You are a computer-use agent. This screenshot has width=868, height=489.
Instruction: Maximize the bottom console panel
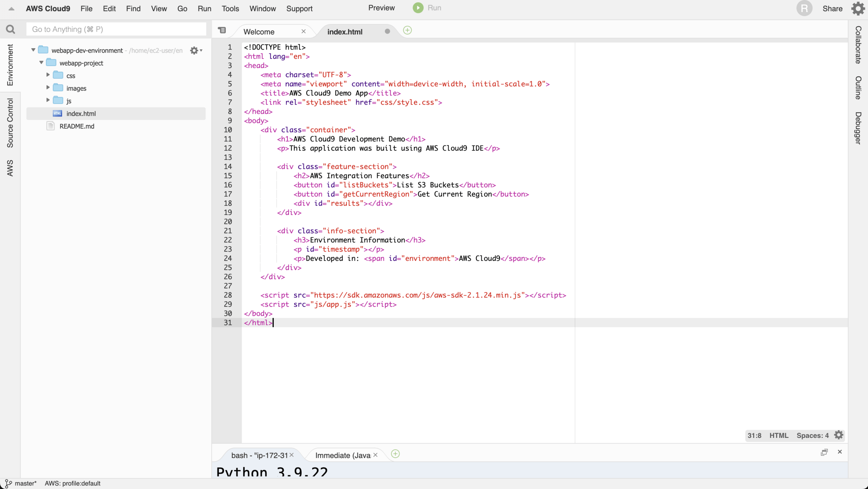coord(824,452)
